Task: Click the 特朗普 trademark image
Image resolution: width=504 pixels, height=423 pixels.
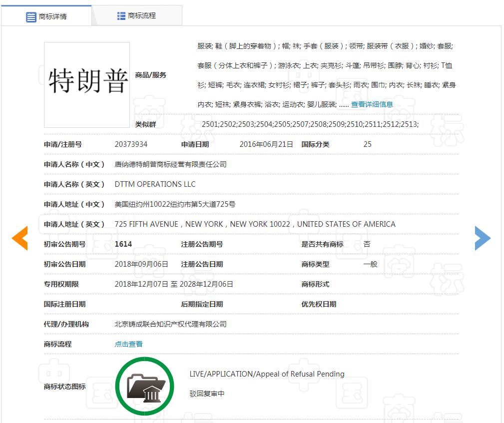Action: [87, 84]
